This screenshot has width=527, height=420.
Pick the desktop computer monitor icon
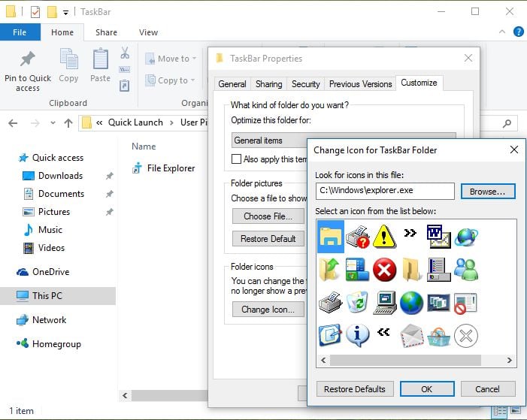pos(384,302)
